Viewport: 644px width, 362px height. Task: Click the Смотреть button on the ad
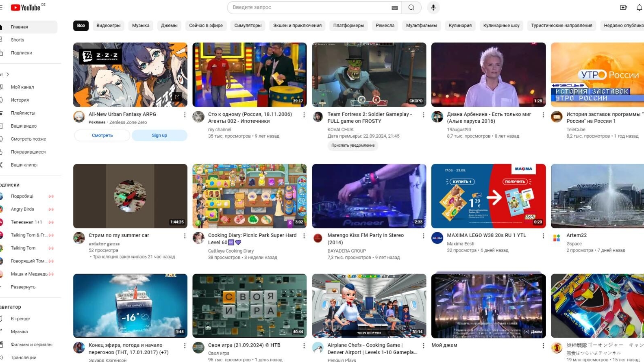pos(102,135)
